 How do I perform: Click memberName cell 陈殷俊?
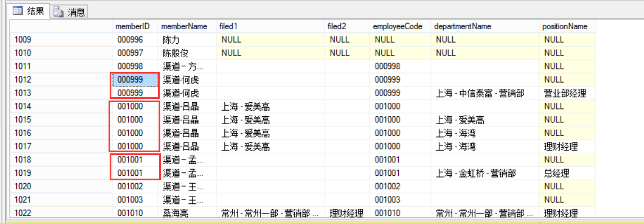click(187, 53)
